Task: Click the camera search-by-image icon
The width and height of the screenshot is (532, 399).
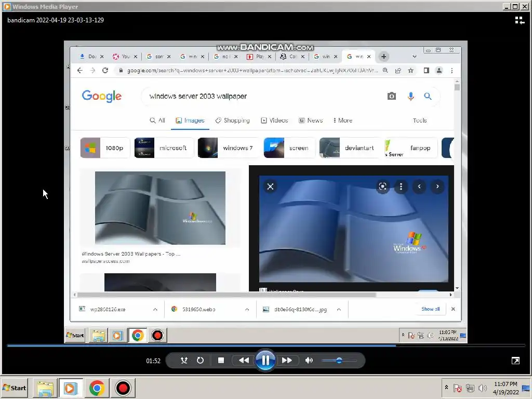Action: pos(392,96)
